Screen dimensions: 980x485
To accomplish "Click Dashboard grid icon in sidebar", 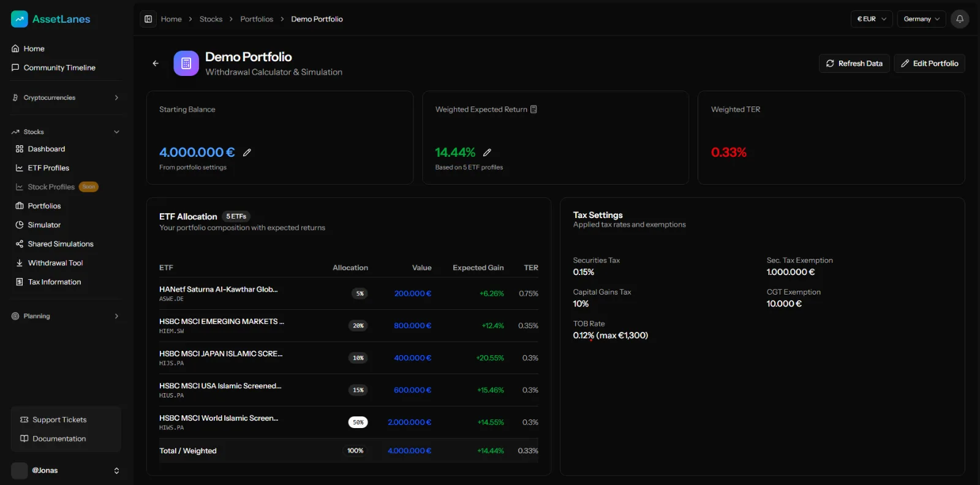I will pyautogui.click(x=20, y=149).
